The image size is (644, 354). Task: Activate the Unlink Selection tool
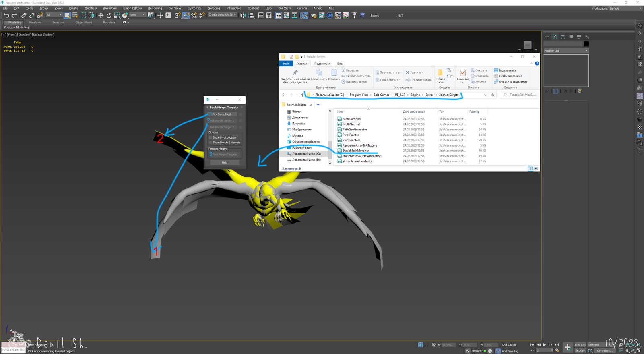(32, 15)
